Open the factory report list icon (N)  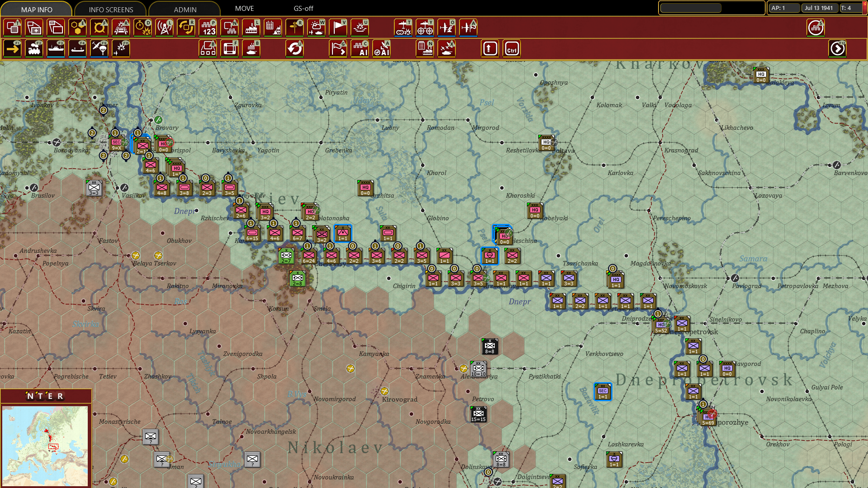[x=425, y=48]
